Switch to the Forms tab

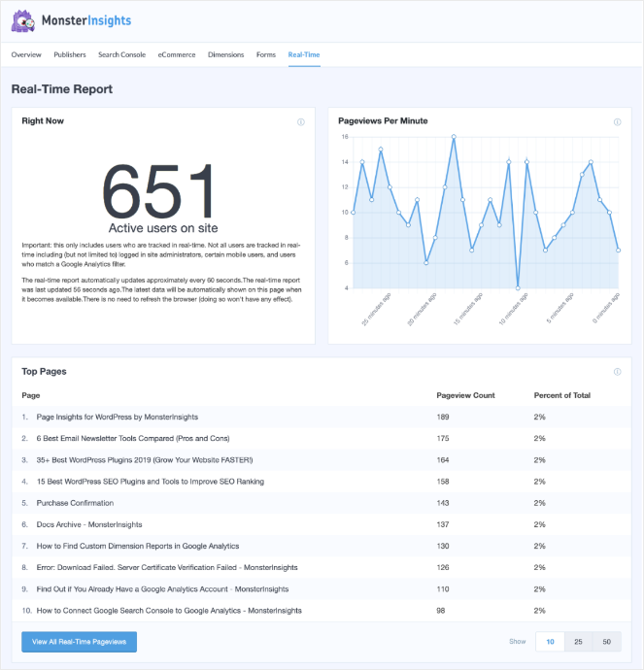pos(266,54)
